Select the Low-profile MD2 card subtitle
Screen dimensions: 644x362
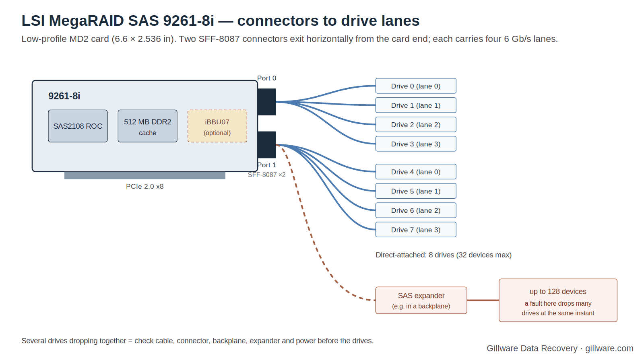(289, 39)
